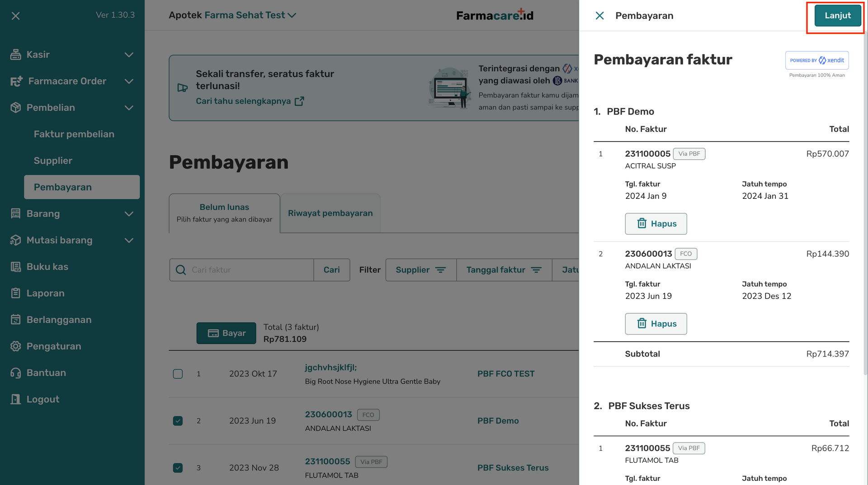Click the Pembelian box icon
868x485 pixels.
tap(16, 108)
